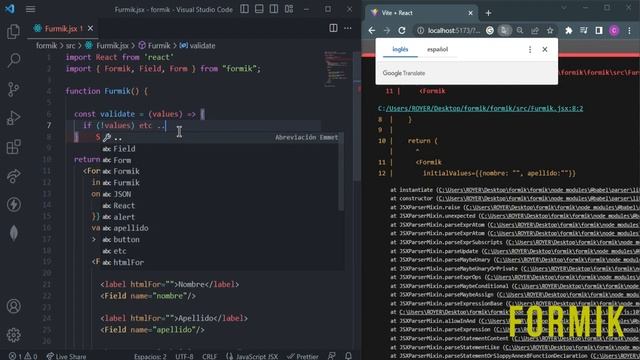Open Customize Layout in the title bar
This screenshot has width=640, height=360.
coord(289,9)
